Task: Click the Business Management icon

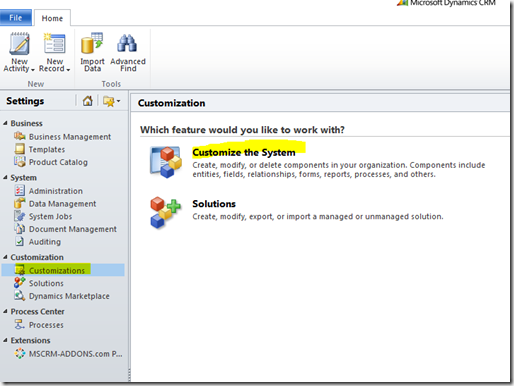Action: [20, 136]
